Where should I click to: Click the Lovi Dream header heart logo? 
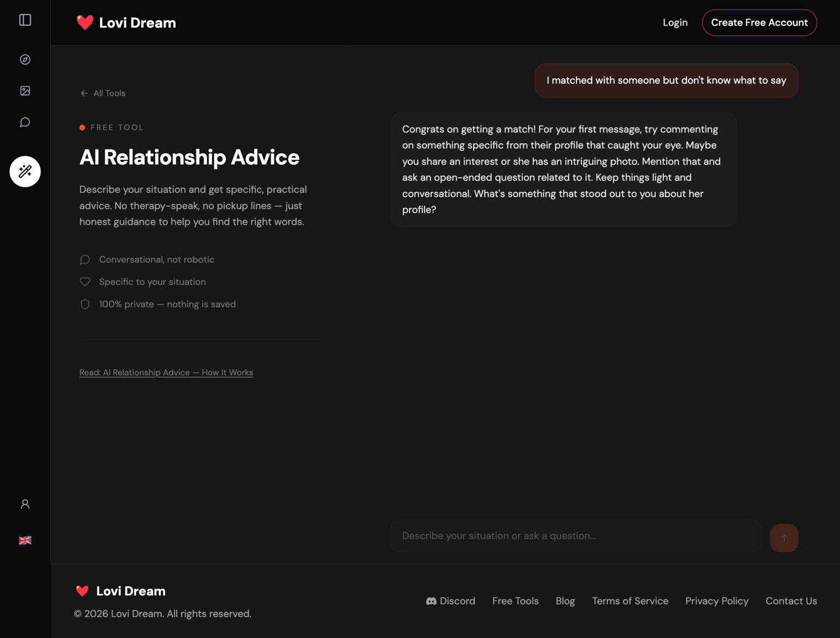tap(85, 22)
